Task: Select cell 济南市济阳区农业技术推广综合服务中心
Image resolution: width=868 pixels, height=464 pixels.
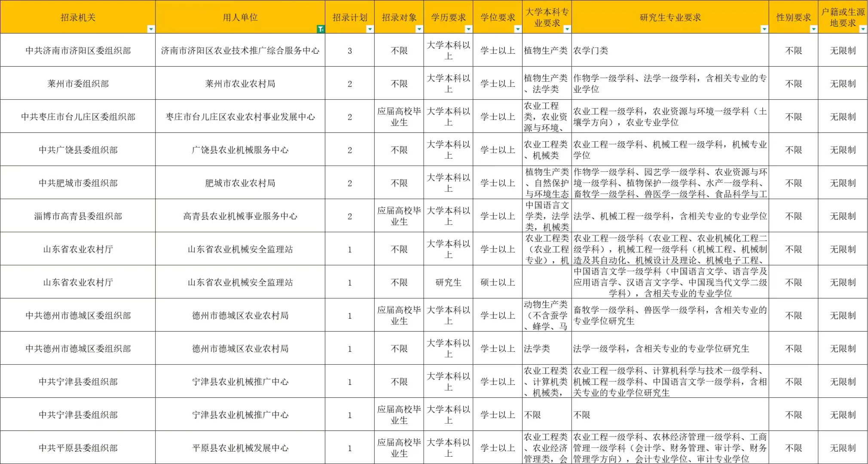Action: (240, 50)
